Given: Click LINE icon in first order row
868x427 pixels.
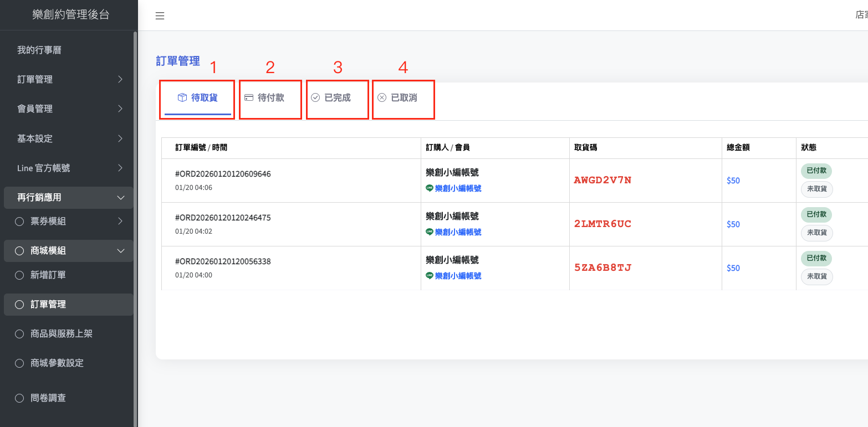Looking at the screenshot, I should [430, 188].
